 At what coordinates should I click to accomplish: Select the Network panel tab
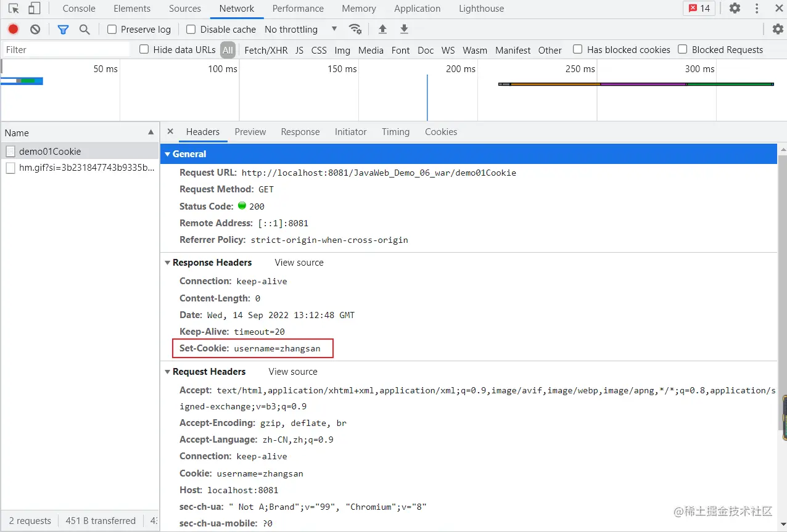point(237,9)
